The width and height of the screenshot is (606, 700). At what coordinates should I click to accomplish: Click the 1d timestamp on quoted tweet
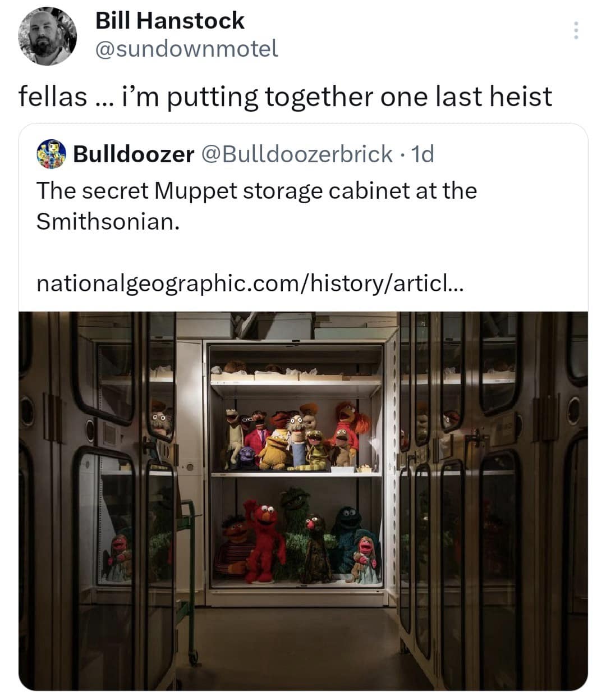coord(422,154)
